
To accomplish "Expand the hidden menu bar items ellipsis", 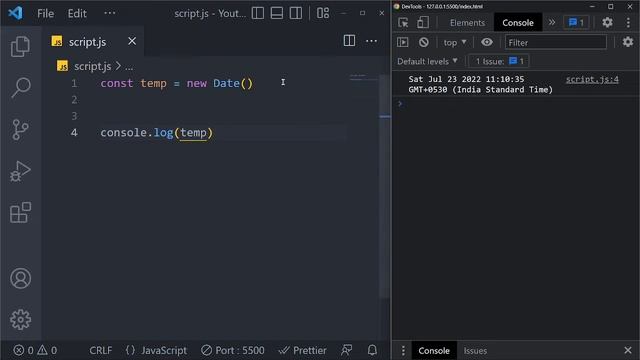I will [x=109, y=13].
